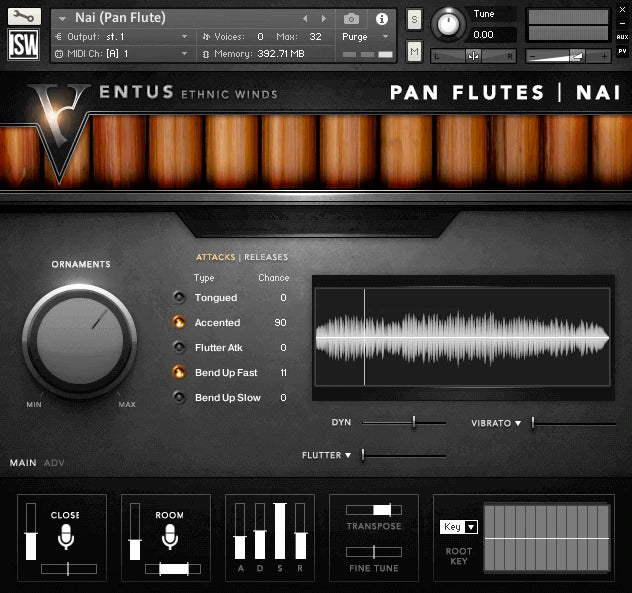
Task: Open the instrument name dropdown arrow
Action: pyautogui.click(x=62, y=19)
